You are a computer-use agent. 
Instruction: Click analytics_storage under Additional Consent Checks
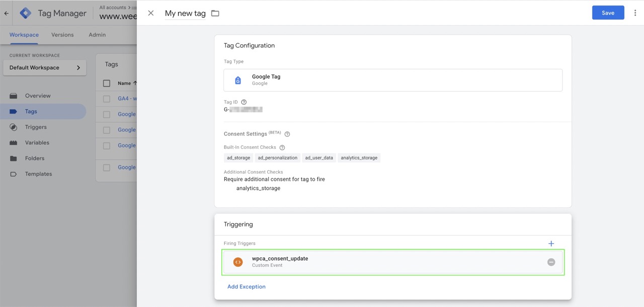coord(258,188)
